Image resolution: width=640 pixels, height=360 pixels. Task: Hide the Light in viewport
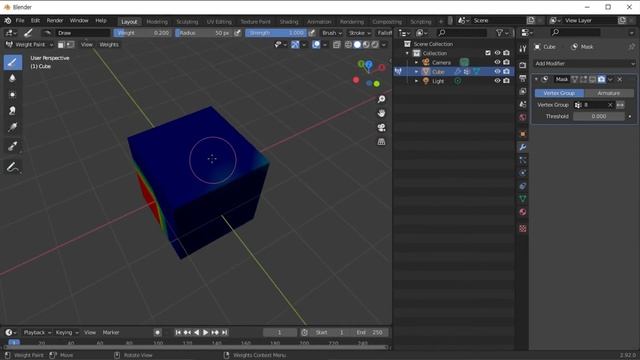coord(497,81)
